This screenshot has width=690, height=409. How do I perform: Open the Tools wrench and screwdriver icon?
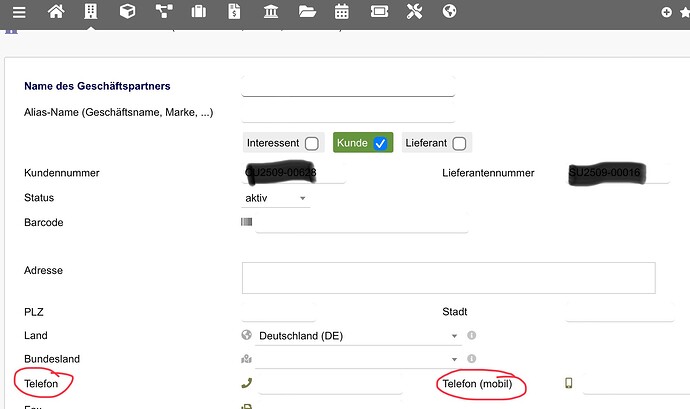pos(414,11)
